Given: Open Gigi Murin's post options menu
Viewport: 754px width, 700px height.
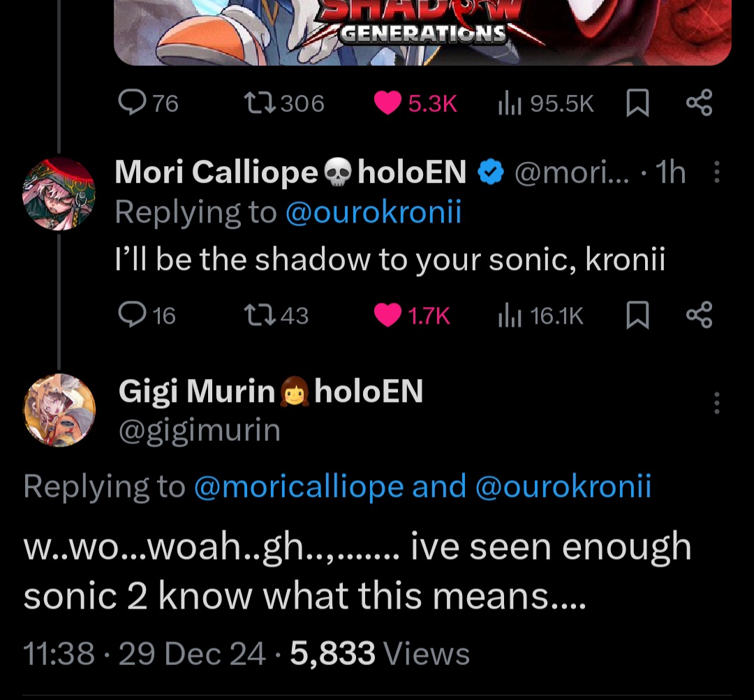Looking at the screenshot, I should (716, 403).
